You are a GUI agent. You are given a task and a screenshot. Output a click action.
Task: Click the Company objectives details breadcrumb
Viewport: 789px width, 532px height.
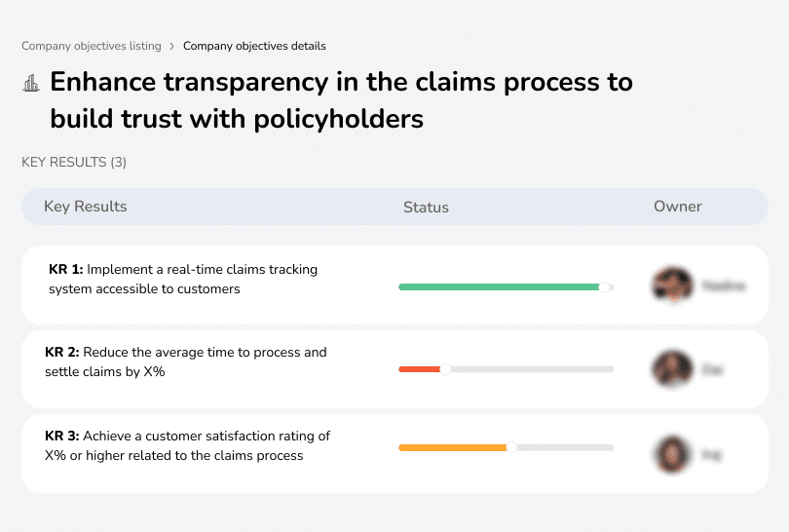254,46
